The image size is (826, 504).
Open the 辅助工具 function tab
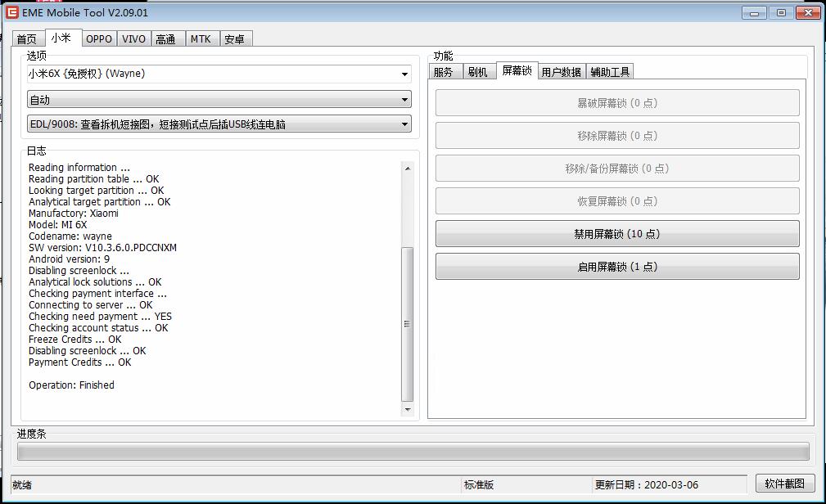pyautogui.click(x=610, y=72)
